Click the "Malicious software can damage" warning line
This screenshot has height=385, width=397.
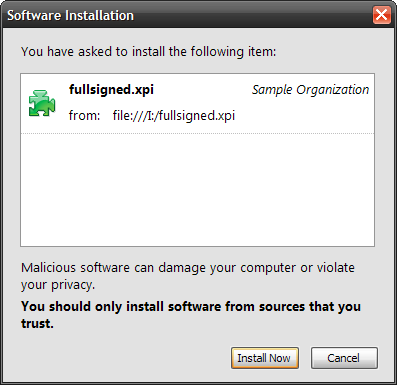point(188,268)
